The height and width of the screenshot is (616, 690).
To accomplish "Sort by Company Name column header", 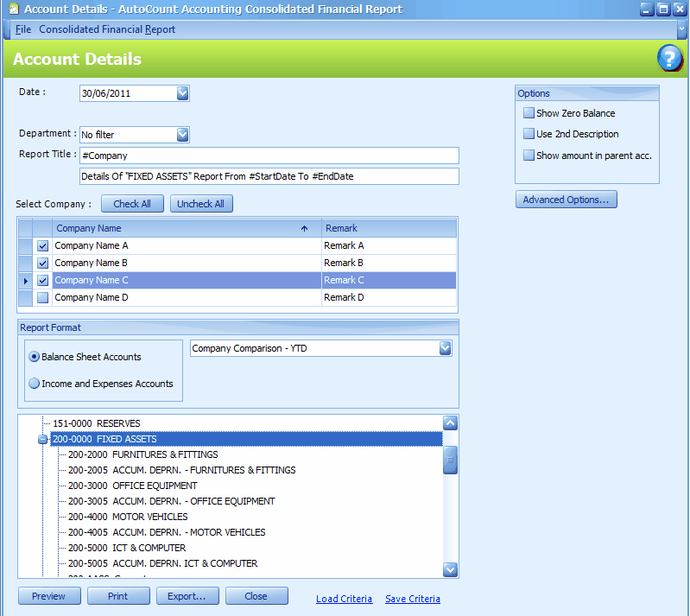I will 187,228.
